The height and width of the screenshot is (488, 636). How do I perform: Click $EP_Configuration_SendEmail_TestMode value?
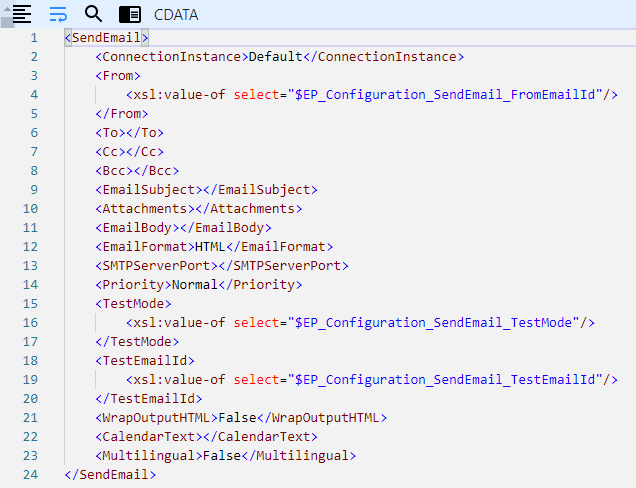click(x=436, y=323)
